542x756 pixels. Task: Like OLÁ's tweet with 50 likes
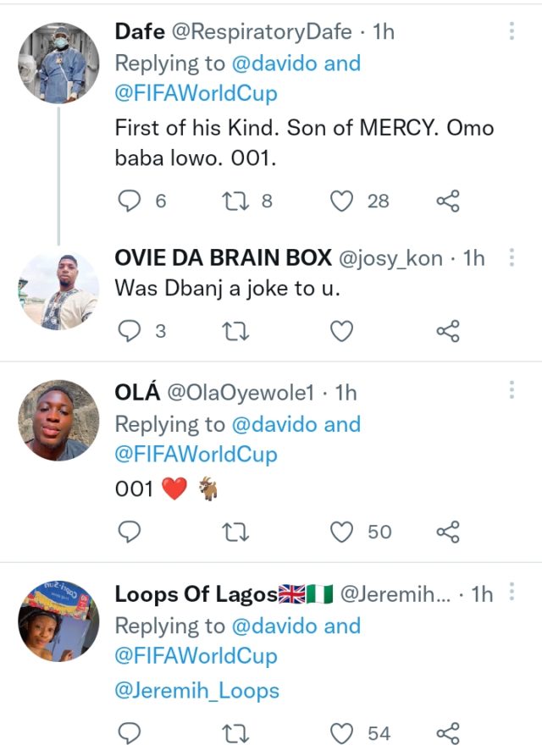tap(341, 532)
